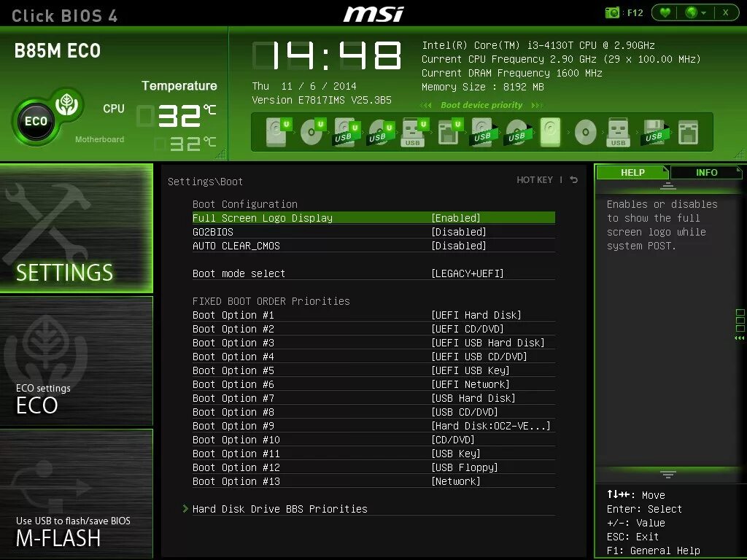
Task: Select the Boot mode select label
Action: click(239, 273)
